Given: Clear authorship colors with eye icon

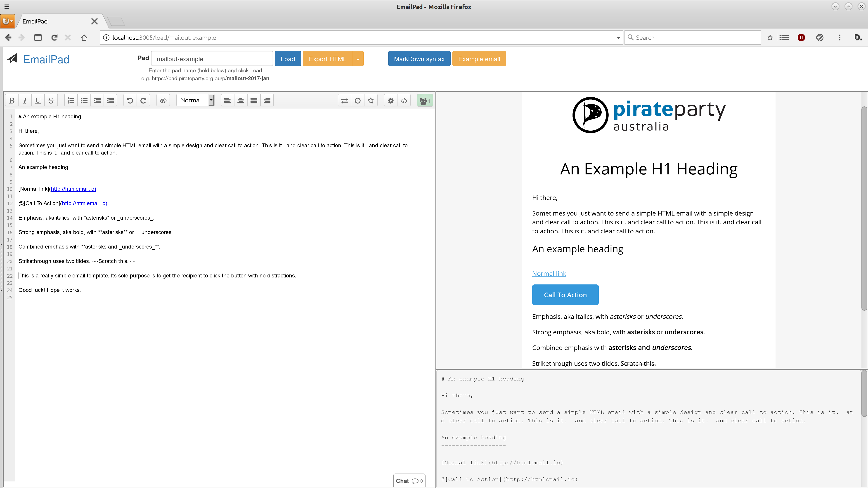Looking at the screenshot, I should [x=163, y=100].
